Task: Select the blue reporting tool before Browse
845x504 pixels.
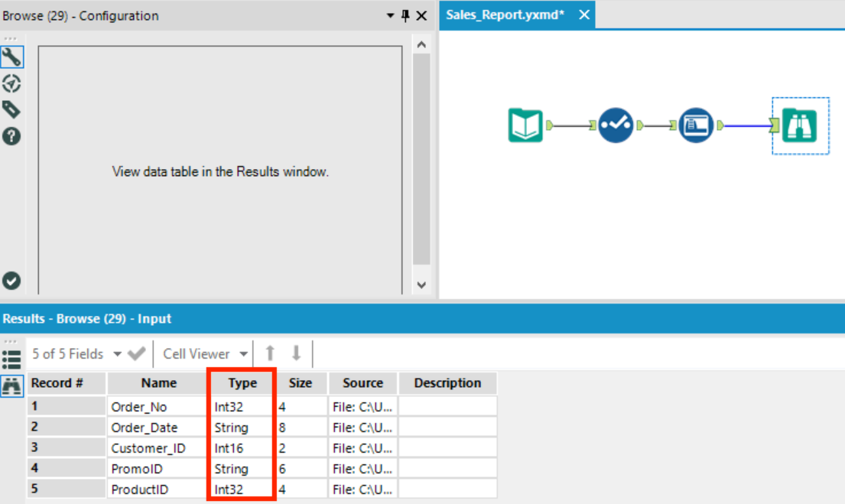Action: pyautogui.click(x=698, y=125)
